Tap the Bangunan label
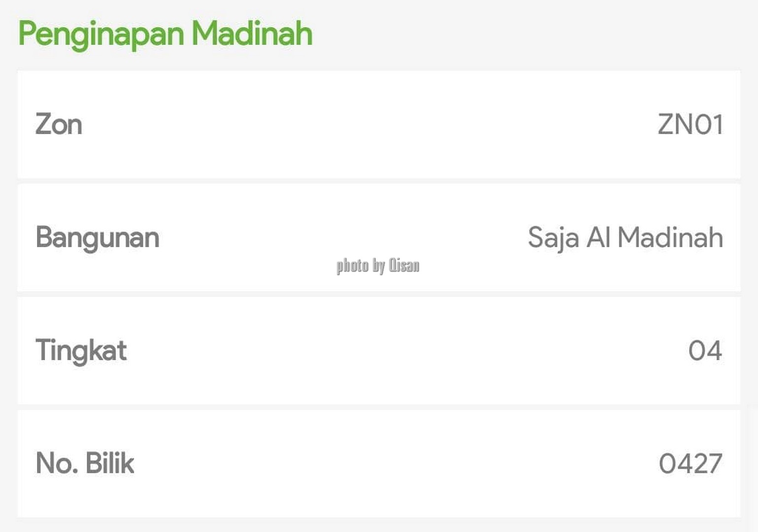This screenshot has width=758, height=532. coord(98,238)
